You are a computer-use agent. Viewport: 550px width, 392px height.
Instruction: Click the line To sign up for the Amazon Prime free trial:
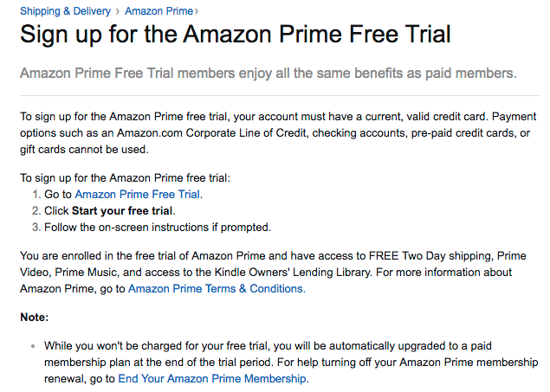[x=126, y=178]
